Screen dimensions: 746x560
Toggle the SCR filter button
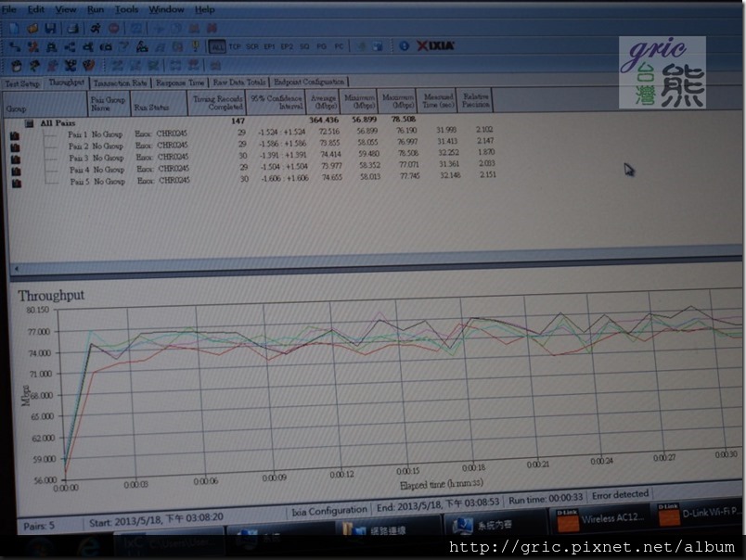(x=252, y=46)
